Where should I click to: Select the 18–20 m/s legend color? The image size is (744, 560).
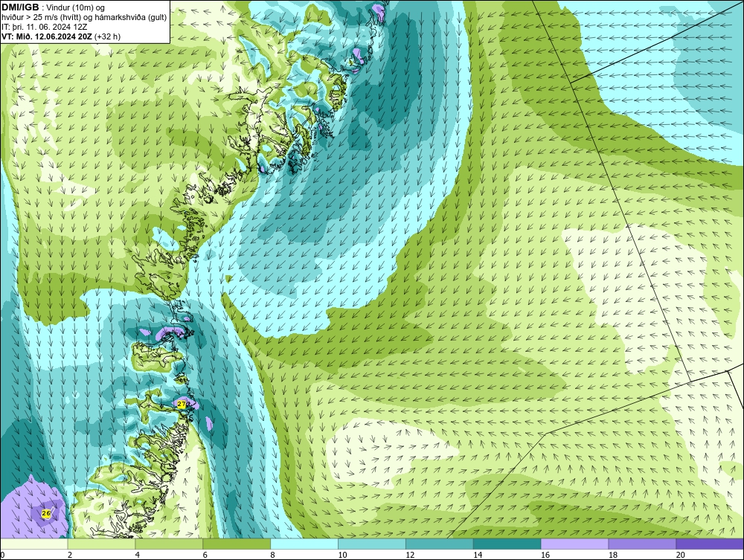(x=643, y=544)
